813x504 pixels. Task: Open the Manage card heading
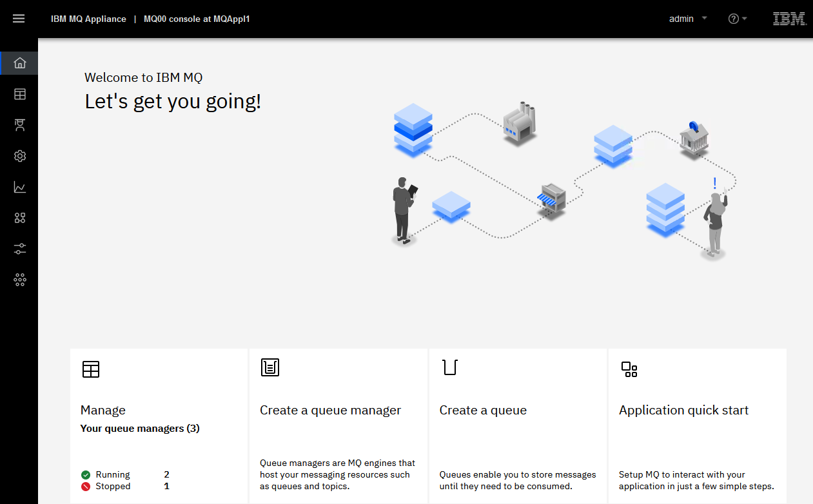click(103, 410)
